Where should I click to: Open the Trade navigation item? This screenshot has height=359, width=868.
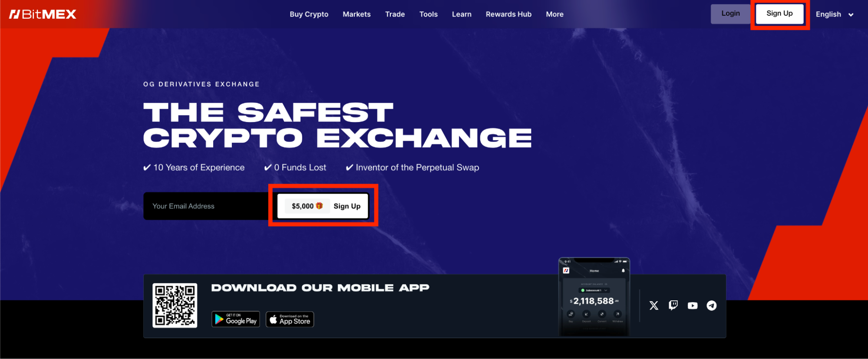395,14
